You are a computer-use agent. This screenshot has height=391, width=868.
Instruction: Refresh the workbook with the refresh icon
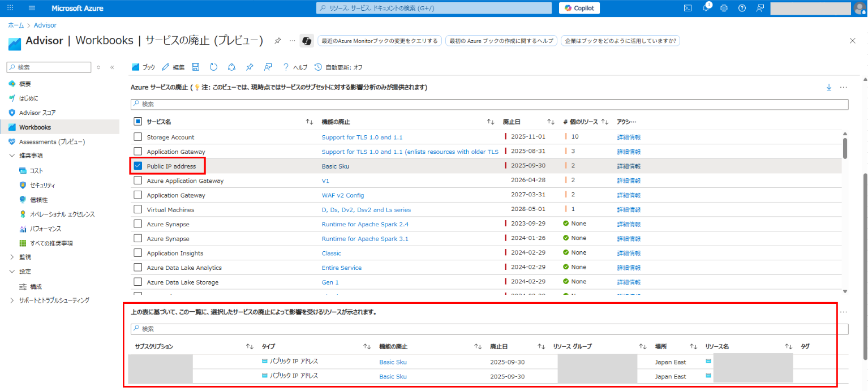tap(213, 67)
